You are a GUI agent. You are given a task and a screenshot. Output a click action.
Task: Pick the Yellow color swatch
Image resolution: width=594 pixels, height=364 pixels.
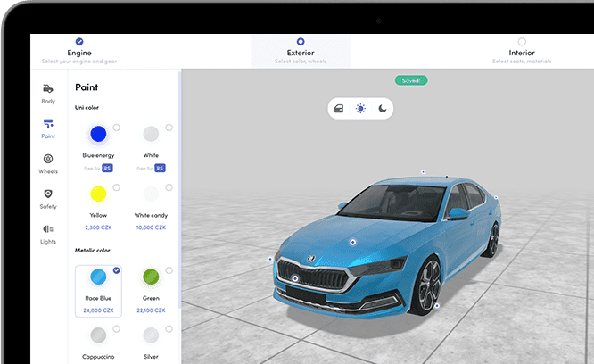[98, 194]
